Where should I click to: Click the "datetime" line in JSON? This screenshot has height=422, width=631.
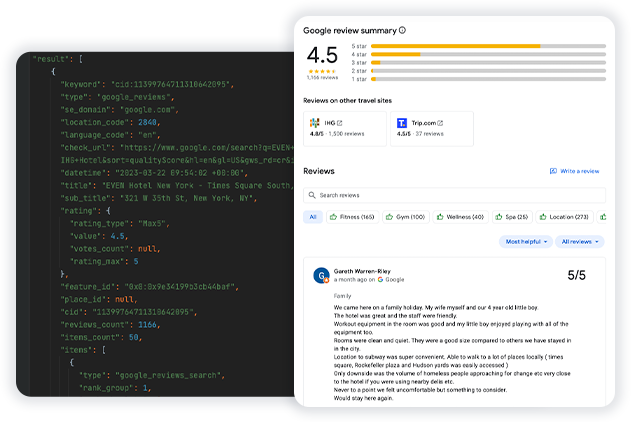pos(154,173)
